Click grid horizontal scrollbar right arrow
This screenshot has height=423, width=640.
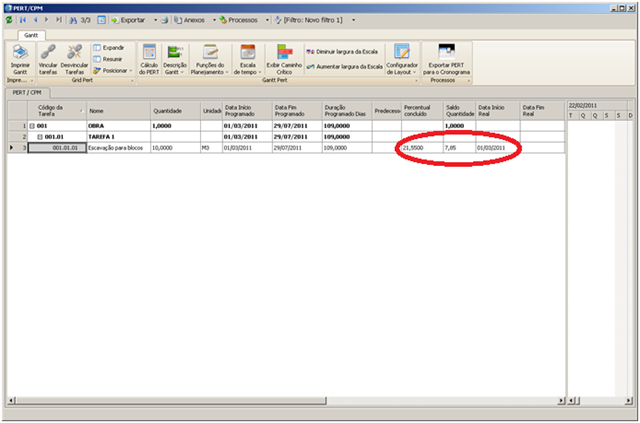point(562,401)
